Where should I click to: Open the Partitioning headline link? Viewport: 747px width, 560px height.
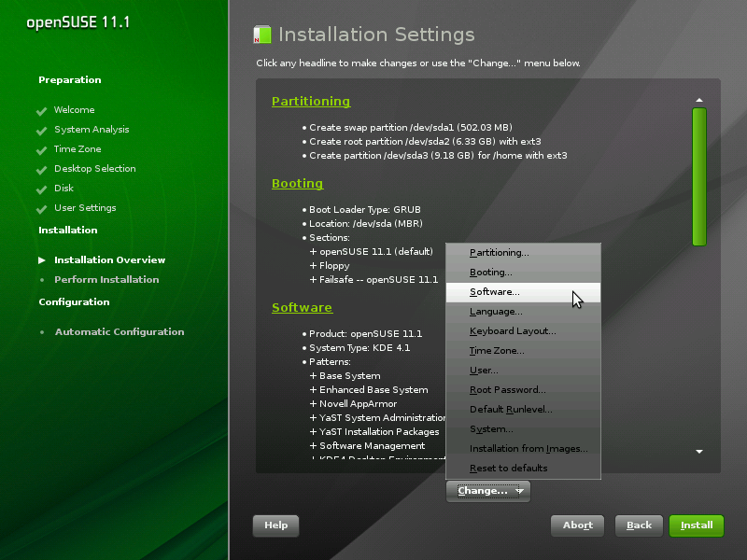coord(311,102)
